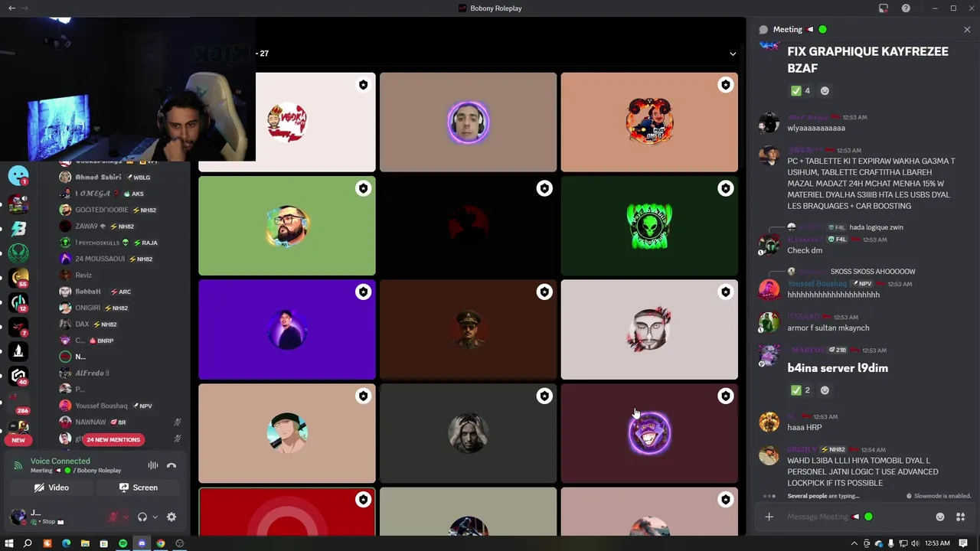Toggle deafen with the headphones icon
980x551 pixels.
(142, 517)
